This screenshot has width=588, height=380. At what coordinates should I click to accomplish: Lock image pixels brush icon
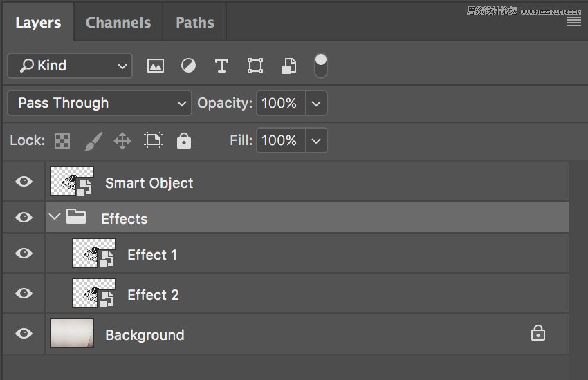click(x=93, y=141)
